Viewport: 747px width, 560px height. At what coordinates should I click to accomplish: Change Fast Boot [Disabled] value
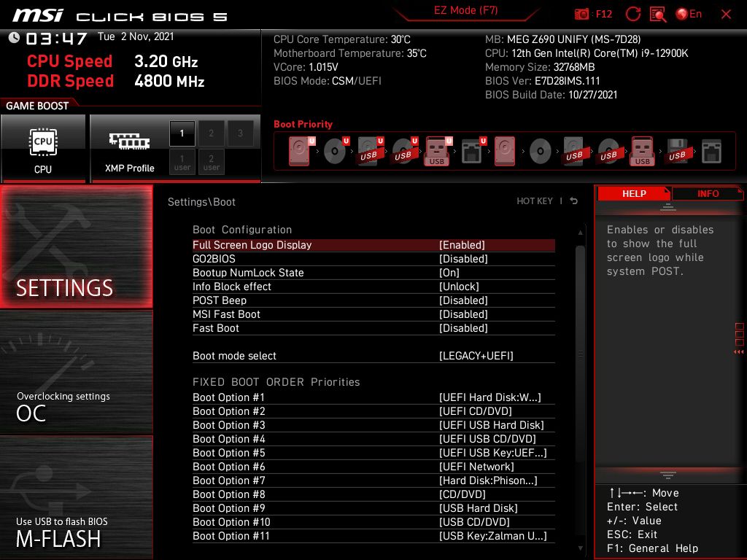click(x=463, y=327)
